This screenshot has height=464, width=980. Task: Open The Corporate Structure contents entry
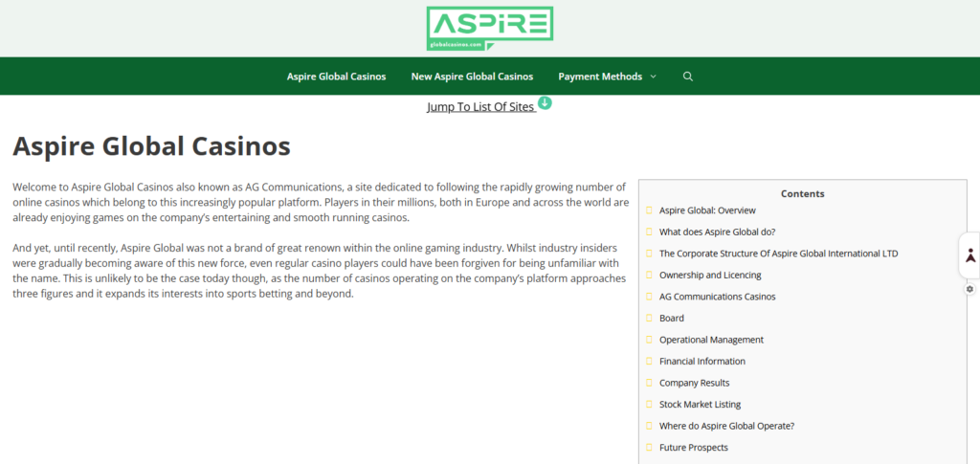778,254
